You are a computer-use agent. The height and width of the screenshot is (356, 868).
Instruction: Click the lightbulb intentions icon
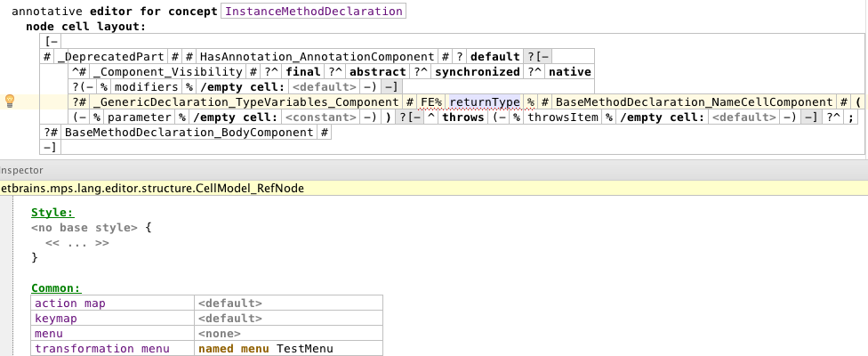pos(11,101)
